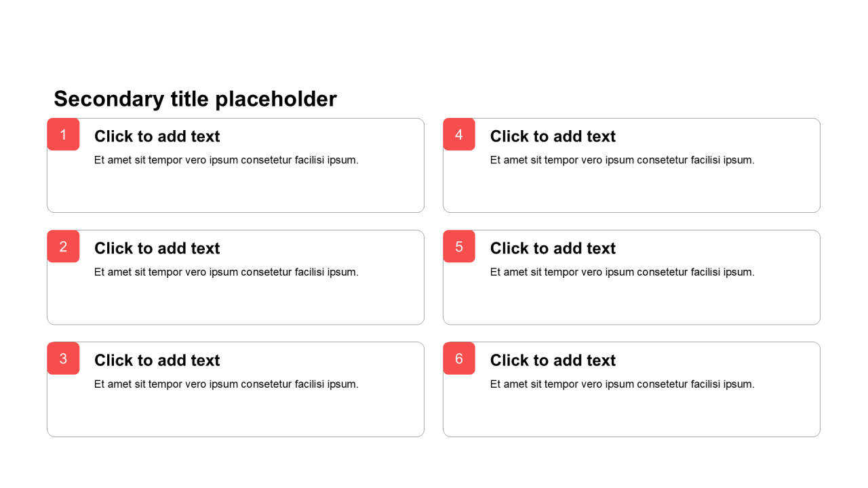Click 'Click to add text' heading in card 6
The width and height of the screenshot is (868, 488).
click(553, 360)
